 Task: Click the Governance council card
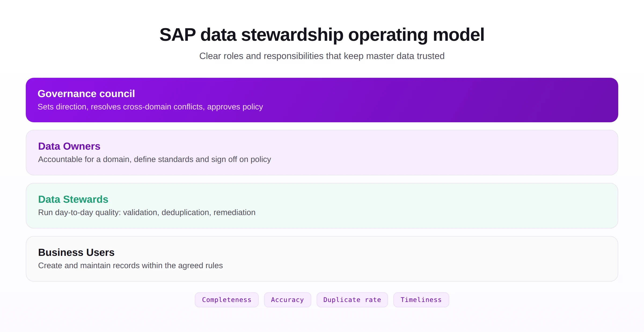coord(322,100)
